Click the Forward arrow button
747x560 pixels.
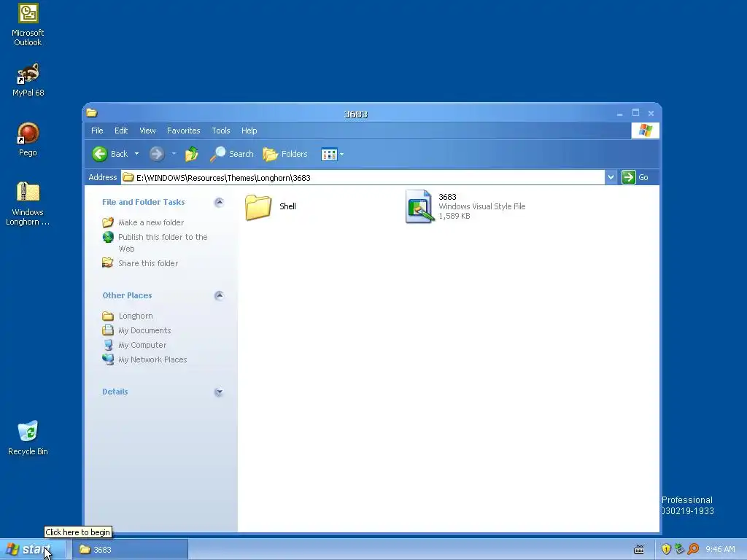tap(157, 154)
